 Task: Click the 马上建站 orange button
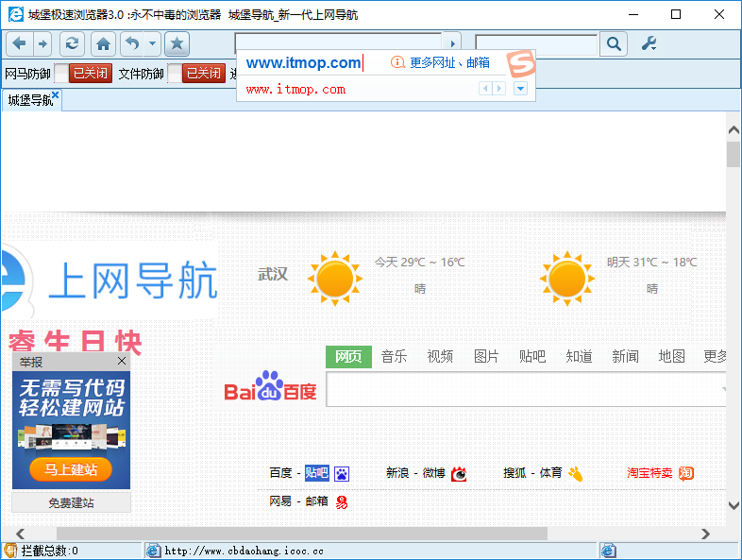pos(71,469)
